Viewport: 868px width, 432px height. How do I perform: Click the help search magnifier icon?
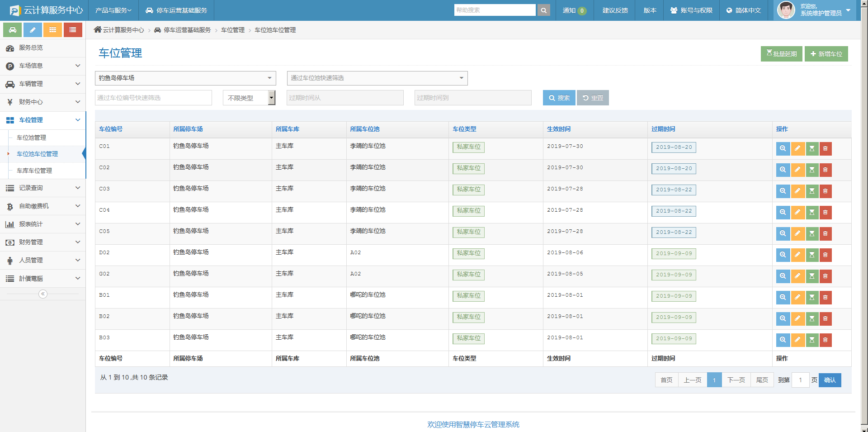click(544, 10)
